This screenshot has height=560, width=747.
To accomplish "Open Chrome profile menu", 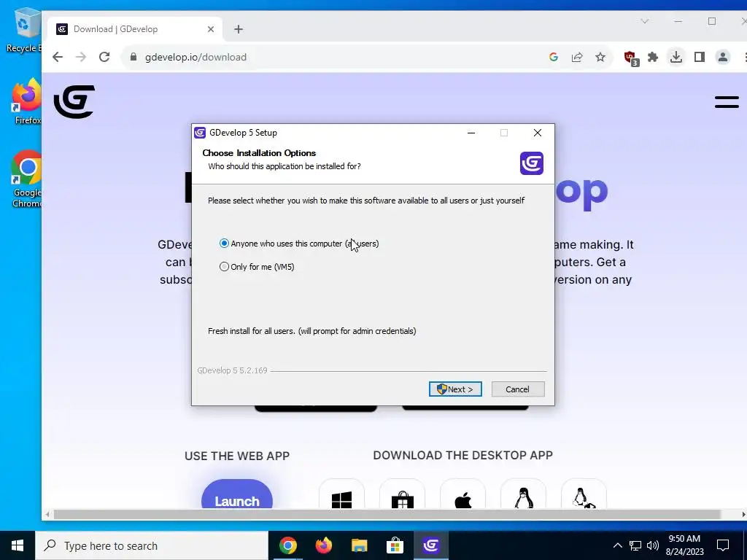I will click(x=723, y=57).
